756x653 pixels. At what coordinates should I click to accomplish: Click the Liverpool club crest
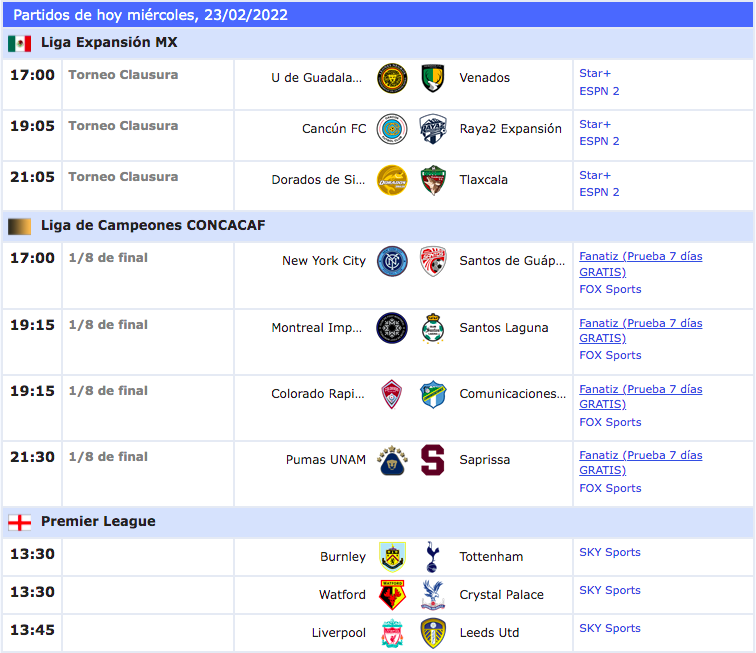point(392,633)
